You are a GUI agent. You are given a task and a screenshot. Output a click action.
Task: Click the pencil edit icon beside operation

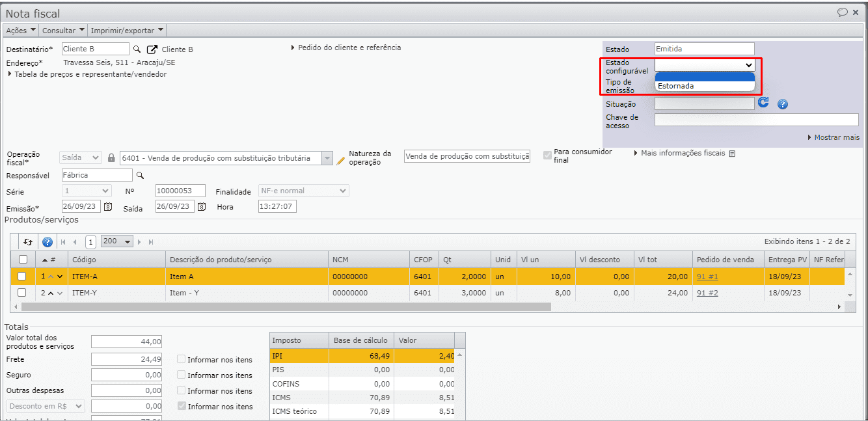[x=341, y=160]
